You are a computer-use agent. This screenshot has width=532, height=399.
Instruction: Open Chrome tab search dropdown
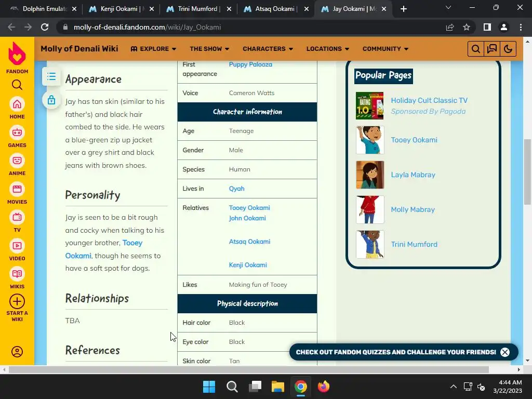448,7
